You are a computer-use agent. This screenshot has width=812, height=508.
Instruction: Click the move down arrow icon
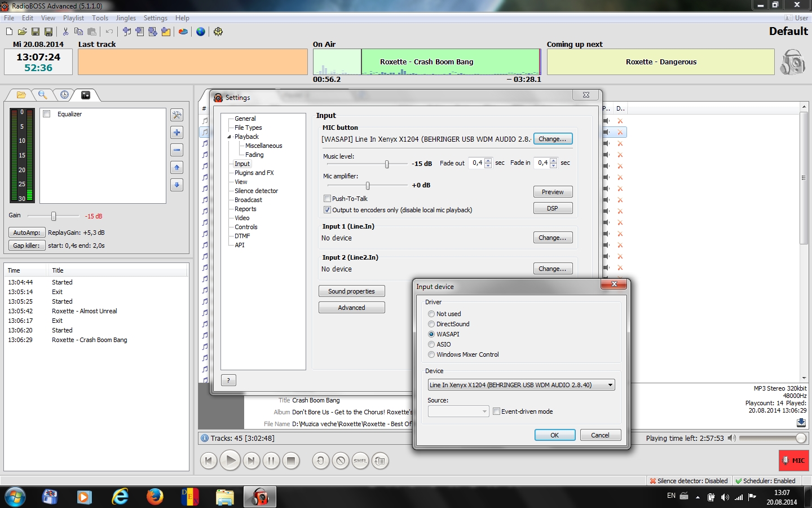click(177, 185)
